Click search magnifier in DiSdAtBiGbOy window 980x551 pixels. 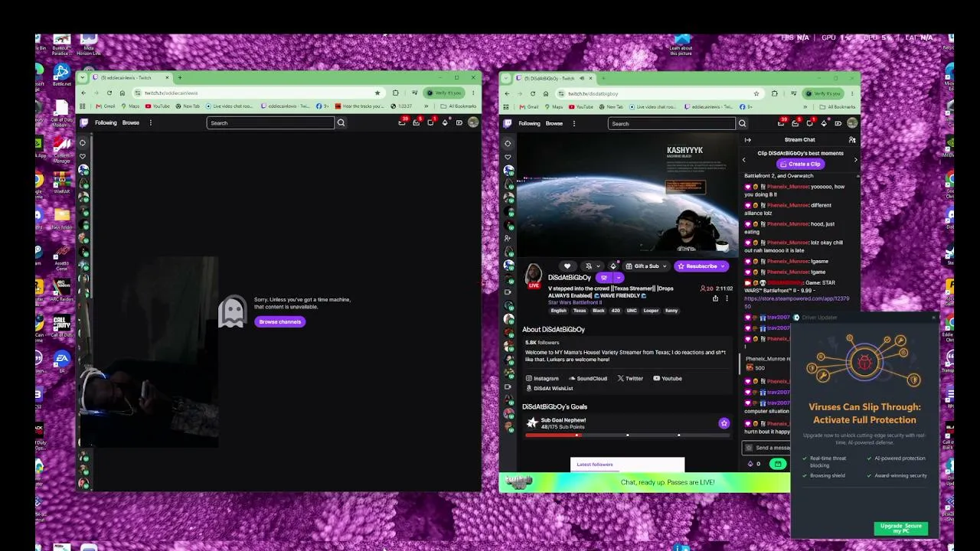(x=742, y=123)
